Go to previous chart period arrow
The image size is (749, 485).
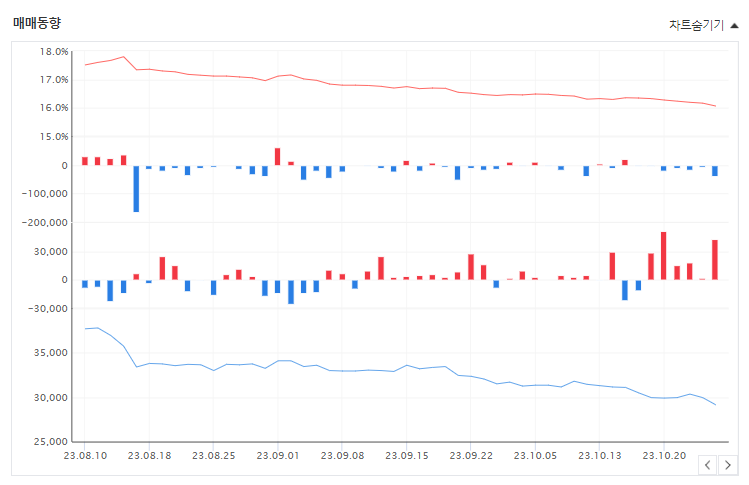(x=707, y=465)
